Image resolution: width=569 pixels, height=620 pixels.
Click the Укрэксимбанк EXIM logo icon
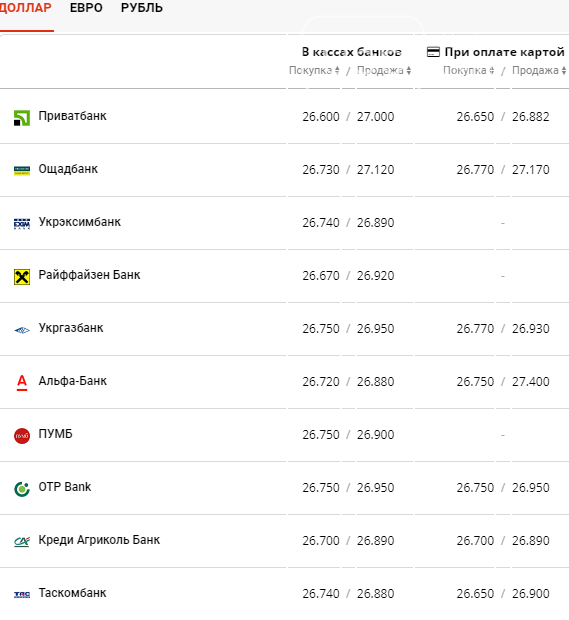(x=22, y=224)
